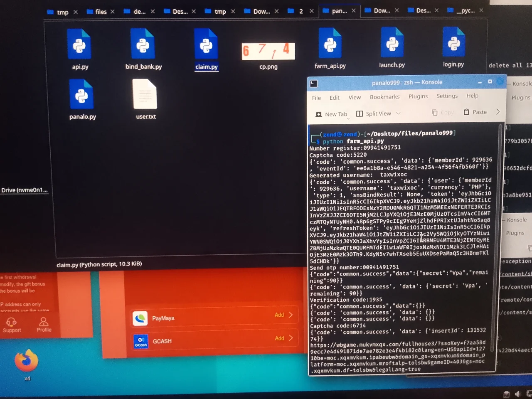
Task: Open the Profile icon
Action: pos(44,325)
